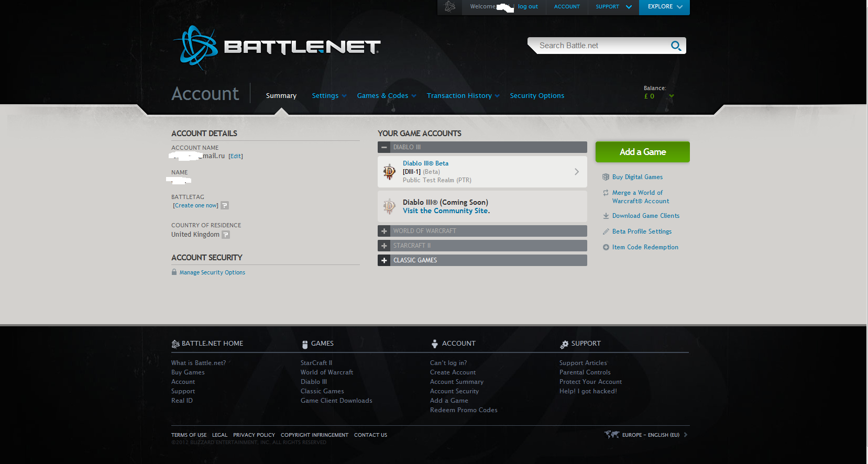
Task: Click the Merge WoW Account arrows icon
Action: [x=606, y=193]
